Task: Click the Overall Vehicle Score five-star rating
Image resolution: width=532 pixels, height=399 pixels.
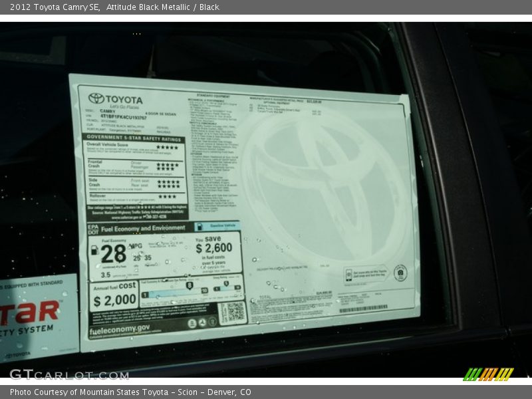Action: coord(168,147)
